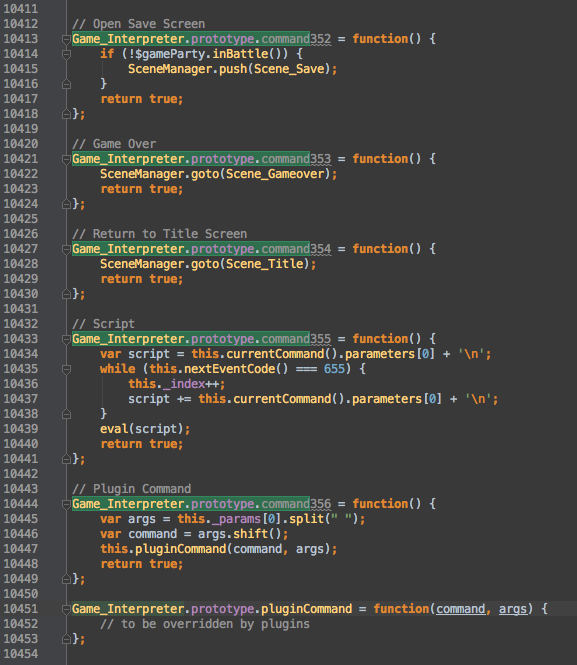Place cursor on command355 identifier
577x665 pixels.
pos(296,339)
